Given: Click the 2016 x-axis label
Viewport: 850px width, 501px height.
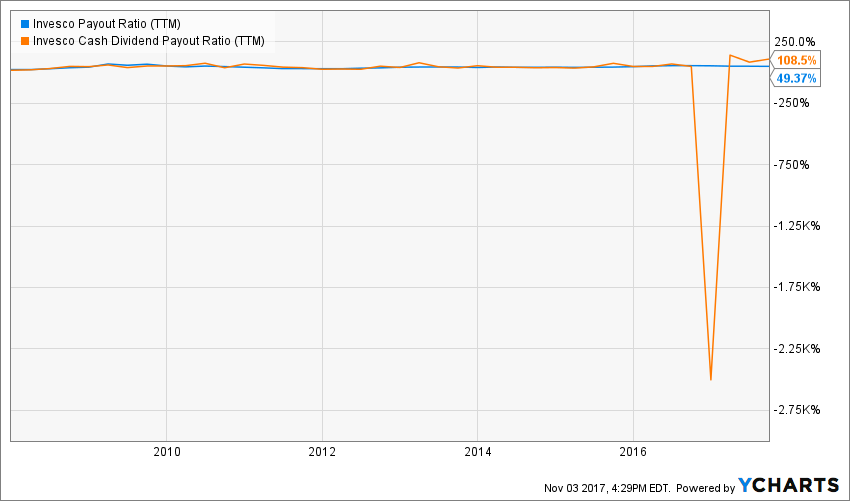Looking at the screenshot, I should (633, 452).
